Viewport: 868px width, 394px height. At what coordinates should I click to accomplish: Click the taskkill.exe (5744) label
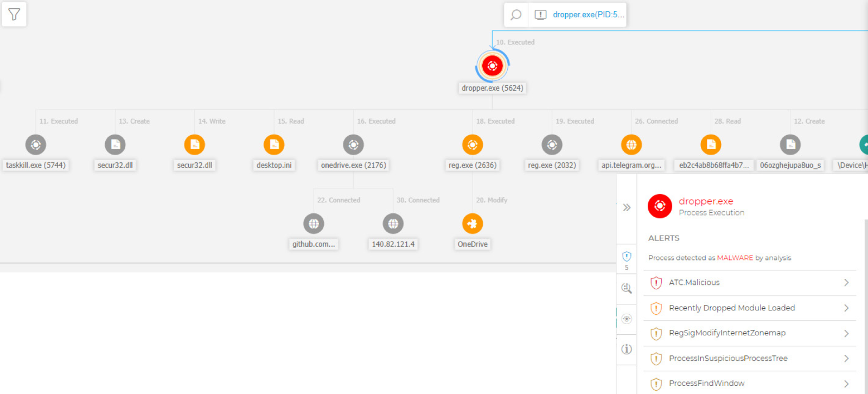(36, 165)
